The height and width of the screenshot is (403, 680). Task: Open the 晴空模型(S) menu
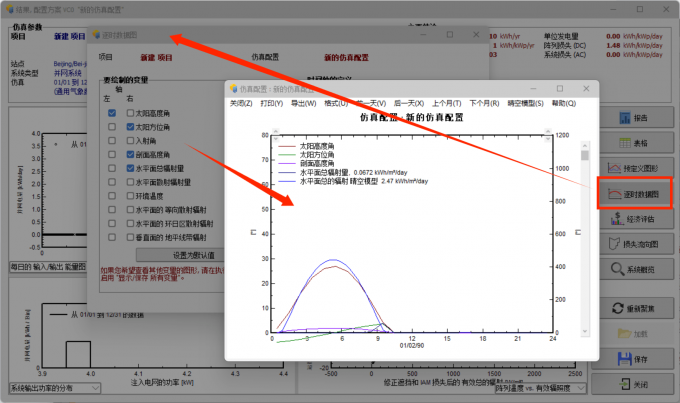pyautogui.click(x=525, y=103)
